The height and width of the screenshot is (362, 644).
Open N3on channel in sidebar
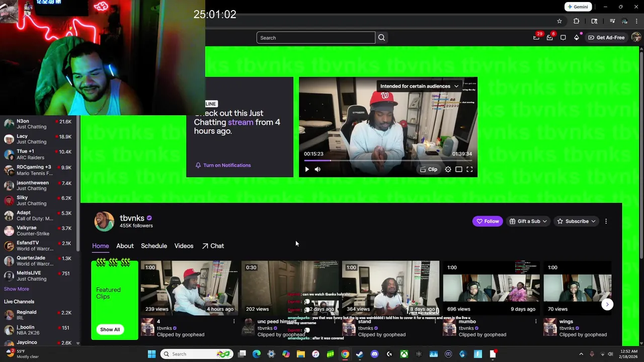38,124
